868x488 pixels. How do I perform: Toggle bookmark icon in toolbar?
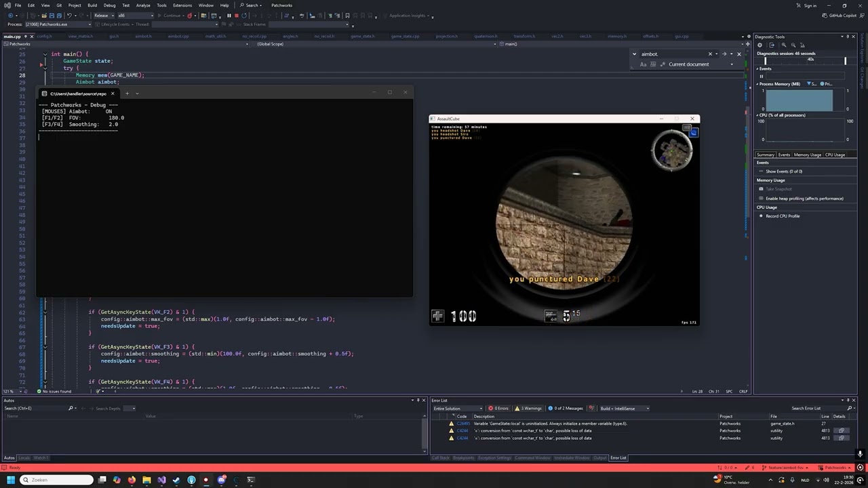347,16
